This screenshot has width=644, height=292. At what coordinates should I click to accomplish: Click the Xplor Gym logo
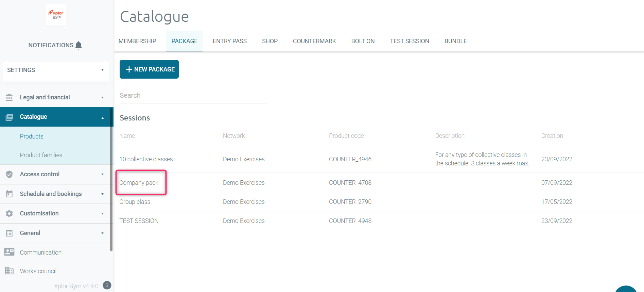(x=56, y=15)
